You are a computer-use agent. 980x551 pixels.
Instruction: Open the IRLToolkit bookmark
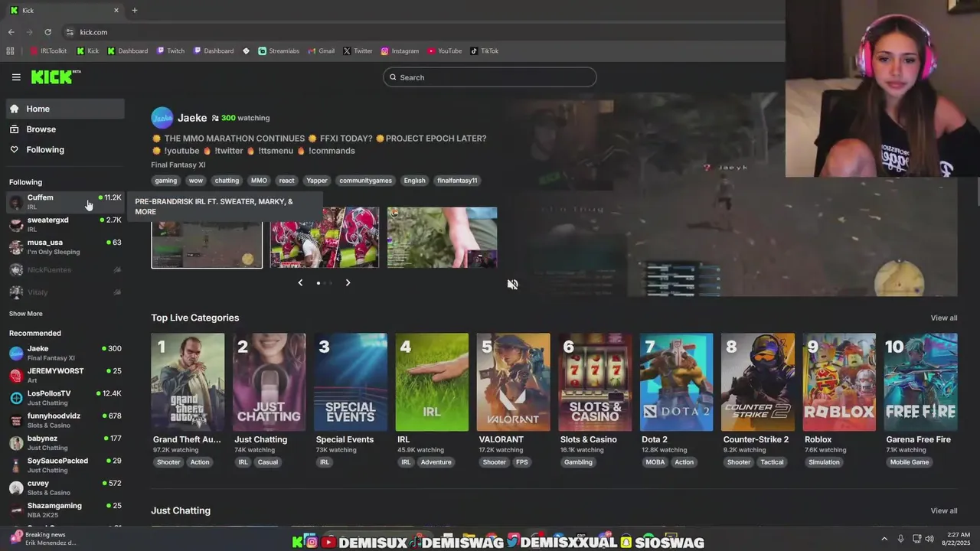[48, 51]
